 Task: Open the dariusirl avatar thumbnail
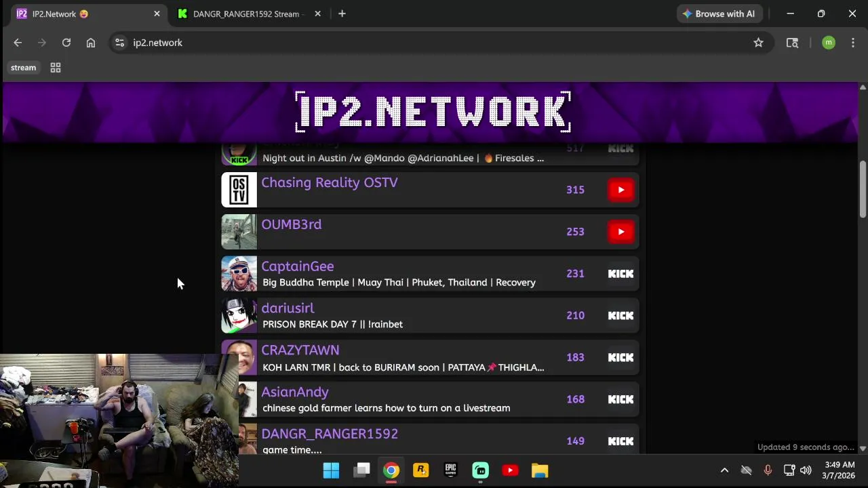(x=239, y=316)
